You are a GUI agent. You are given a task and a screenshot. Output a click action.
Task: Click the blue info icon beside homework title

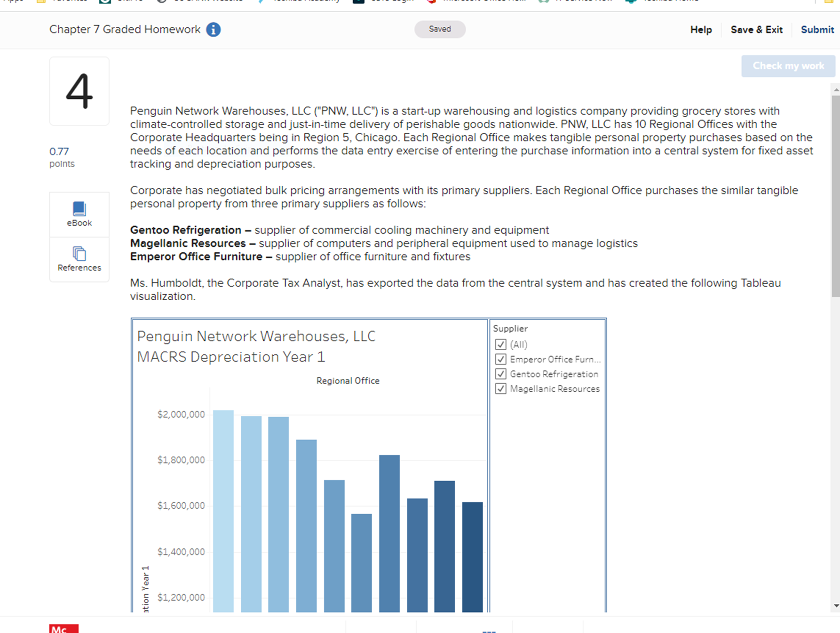pyautogui.click(x=213, y=30)
